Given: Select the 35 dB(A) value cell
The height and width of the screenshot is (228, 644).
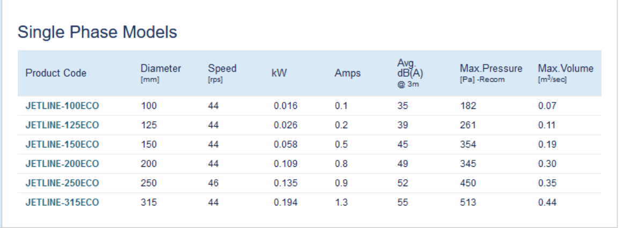Looking at the screenshot, I should (402, 106).
